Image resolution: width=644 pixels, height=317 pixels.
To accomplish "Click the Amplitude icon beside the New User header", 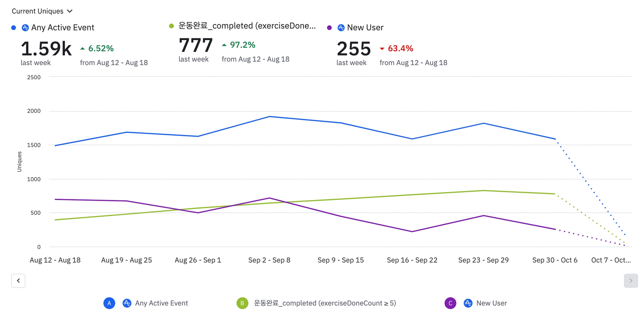I will (x=341, y=28).
